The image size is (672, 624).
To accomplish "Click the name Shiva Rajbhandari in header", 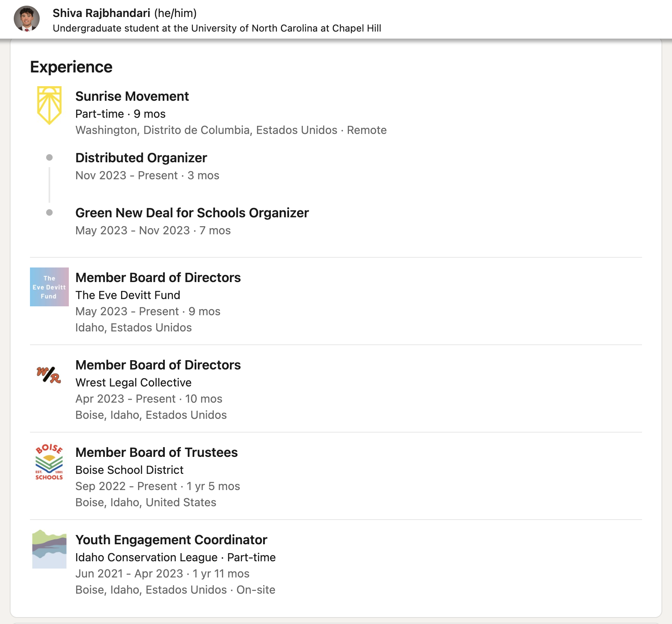I will click(x=101, y=13).
